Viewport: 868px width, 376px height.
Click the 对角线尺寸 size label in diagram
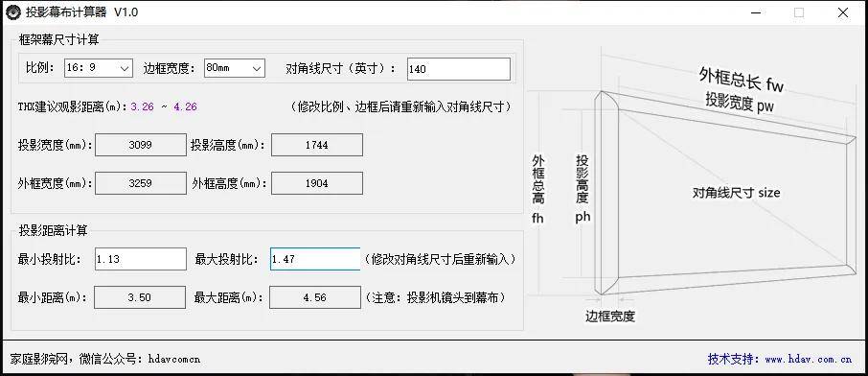coord(736,193)
